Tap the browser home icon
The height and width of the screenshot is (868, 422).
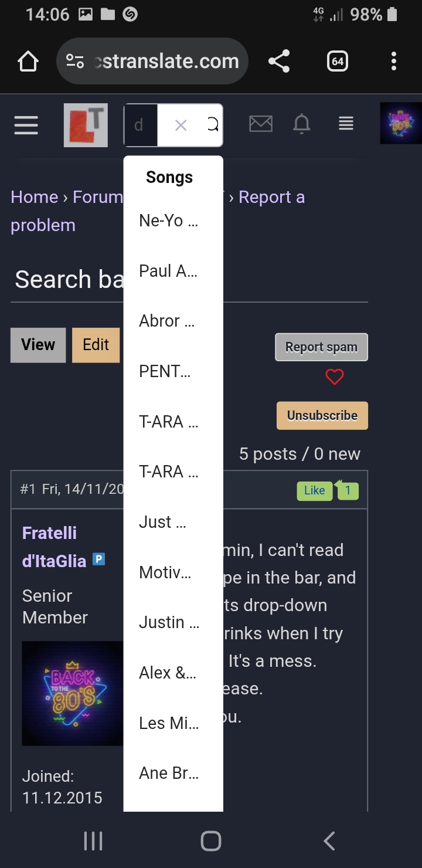pos(28,61)
